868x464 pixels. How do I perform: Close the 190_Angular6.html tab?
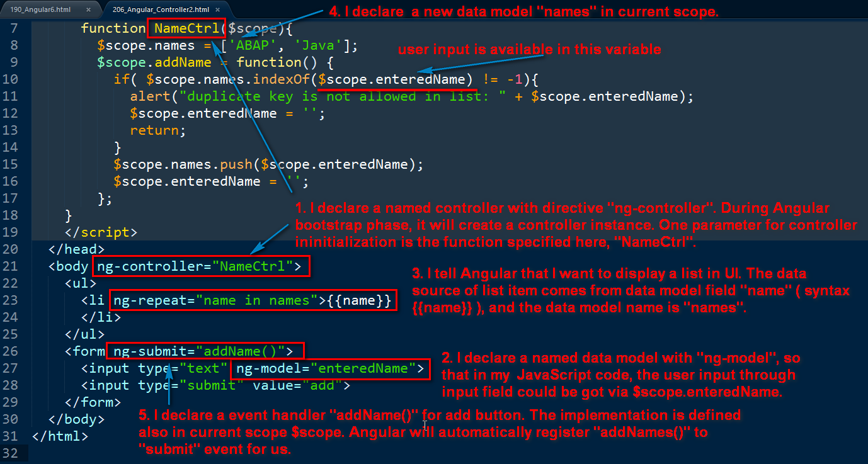point(88,10)
